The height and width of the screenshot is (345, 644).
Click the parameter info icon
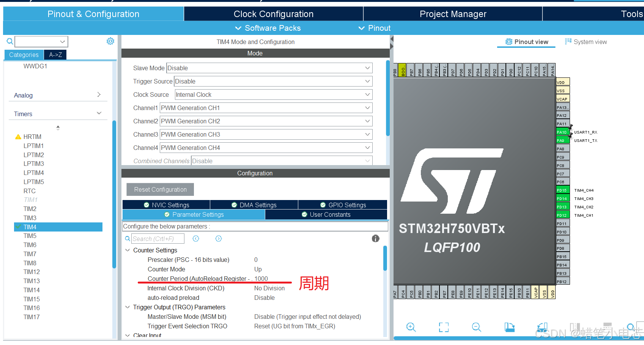[x=376, y=238]
